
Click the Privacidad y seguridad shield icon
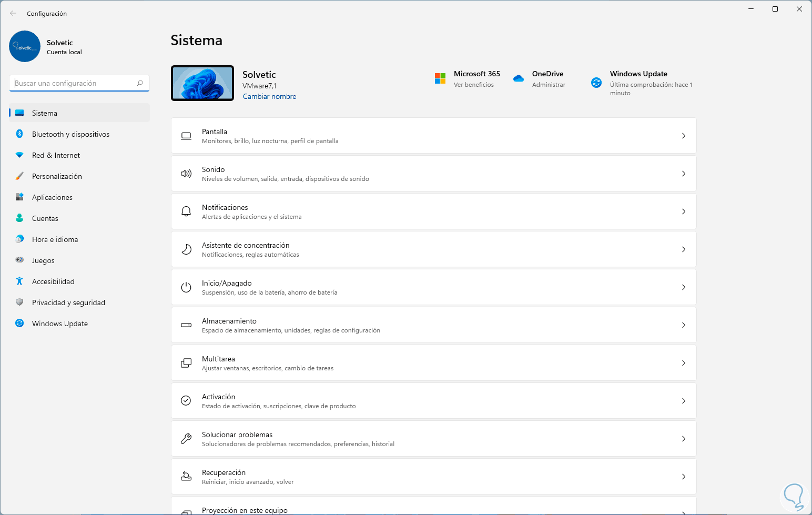tap(19, 302)
